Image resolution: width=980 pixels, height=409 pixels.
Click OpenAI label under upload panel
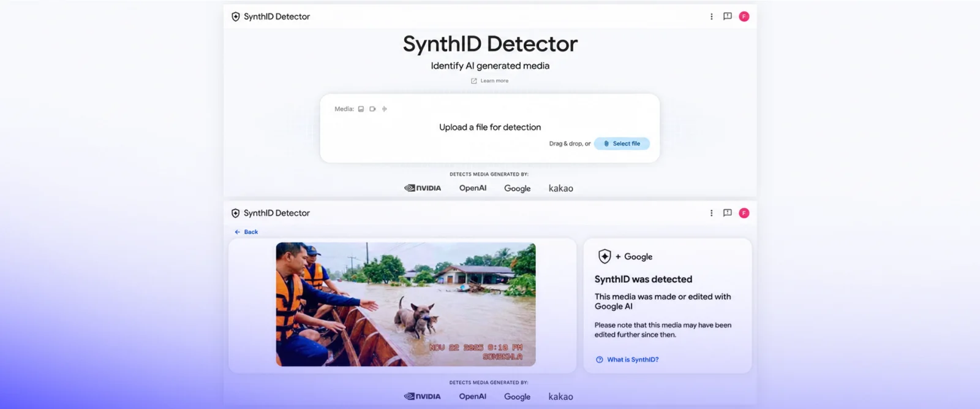click(473, 188)
